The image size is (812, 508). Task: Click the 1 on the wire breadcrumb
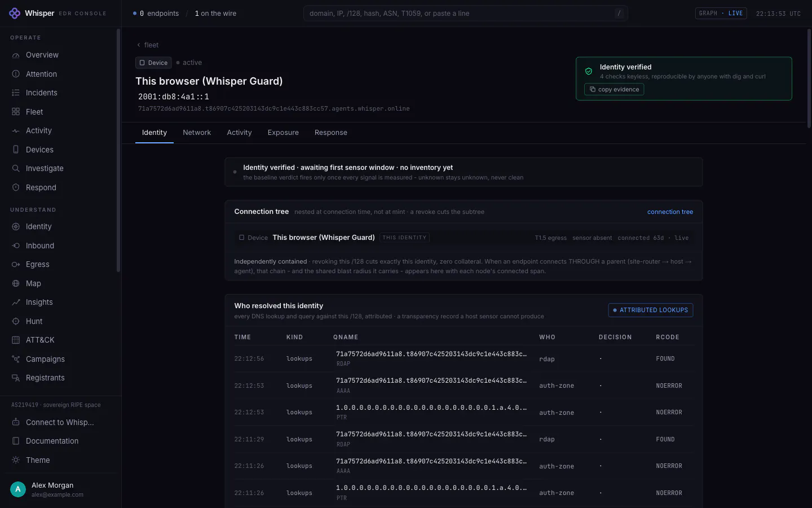(215, 14)
